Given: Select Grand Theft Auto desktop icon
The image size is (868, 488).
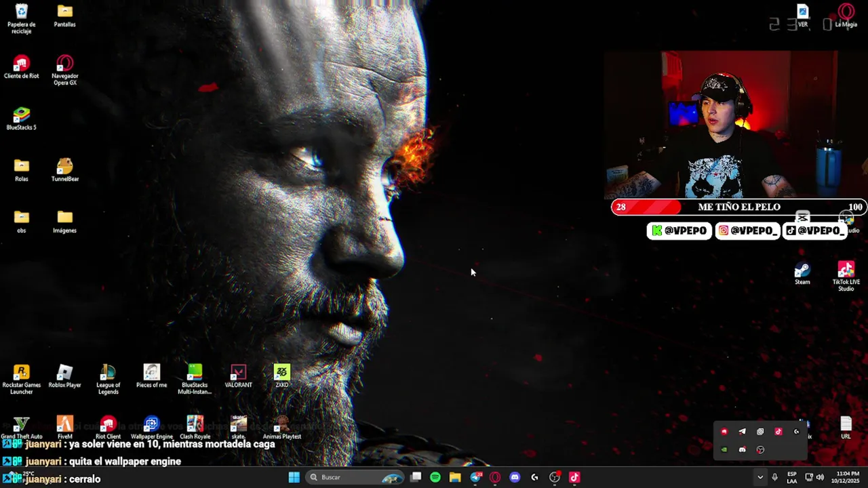Looking at the screenshot, I should coord(21,428).
